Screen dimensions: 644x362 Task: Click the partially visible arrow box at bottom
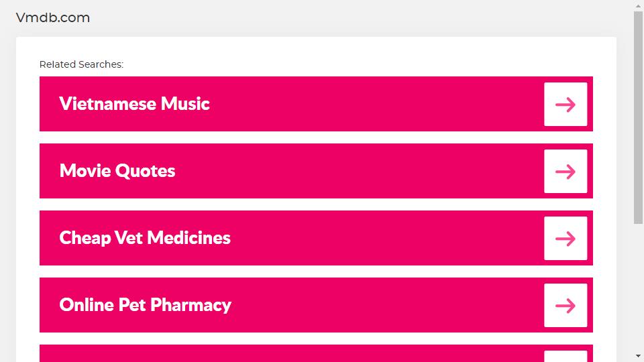[566, 356]
